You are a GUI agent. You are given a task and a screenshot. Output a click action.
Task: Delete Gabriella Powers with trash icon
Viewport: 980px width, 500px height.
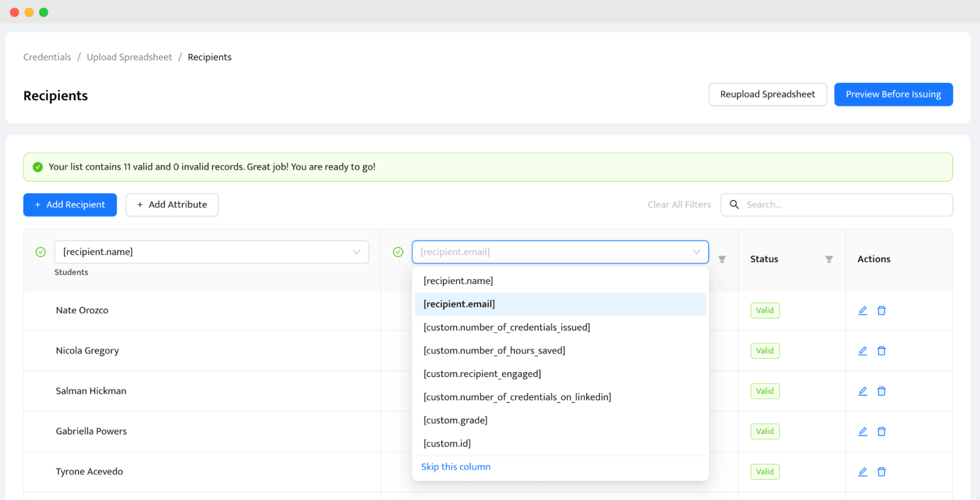[881, 431]
